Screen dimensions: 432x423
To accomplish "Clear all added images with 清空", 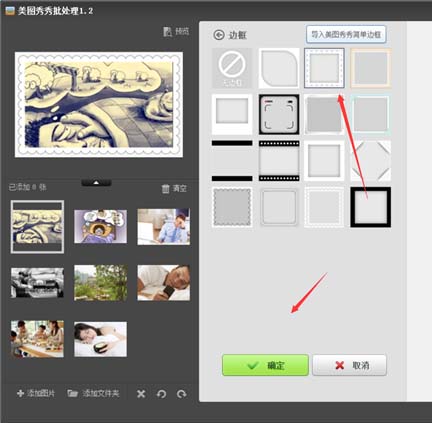I will point(174,189).
